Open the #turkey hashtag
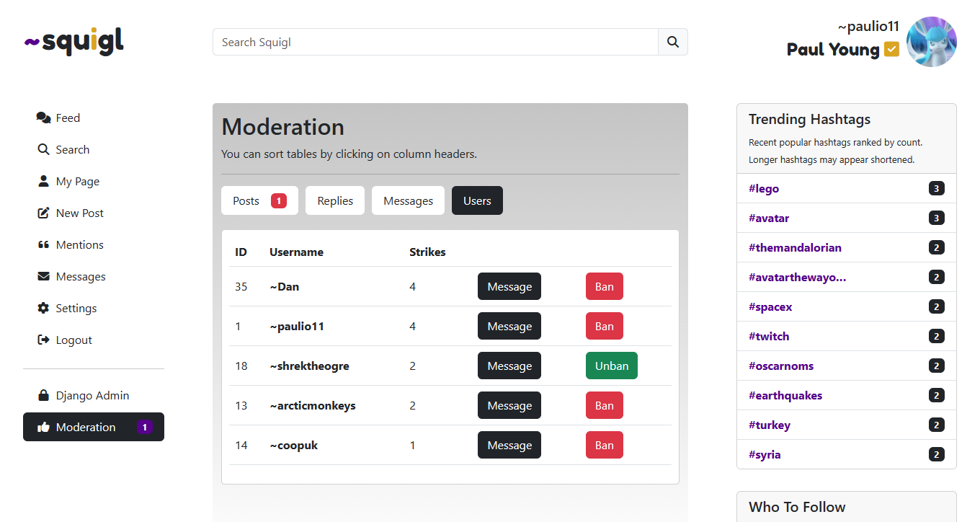 [x=770, y=425]
